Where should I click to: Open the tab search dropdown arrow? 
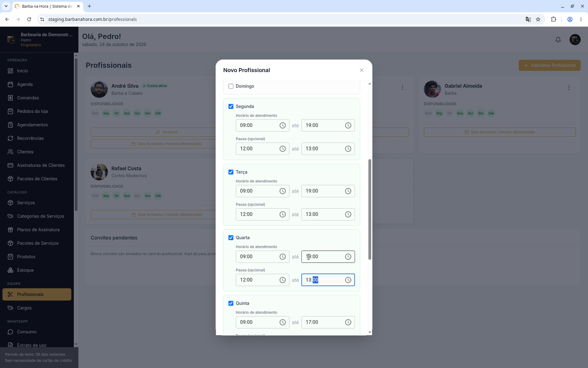coord(6,6)
